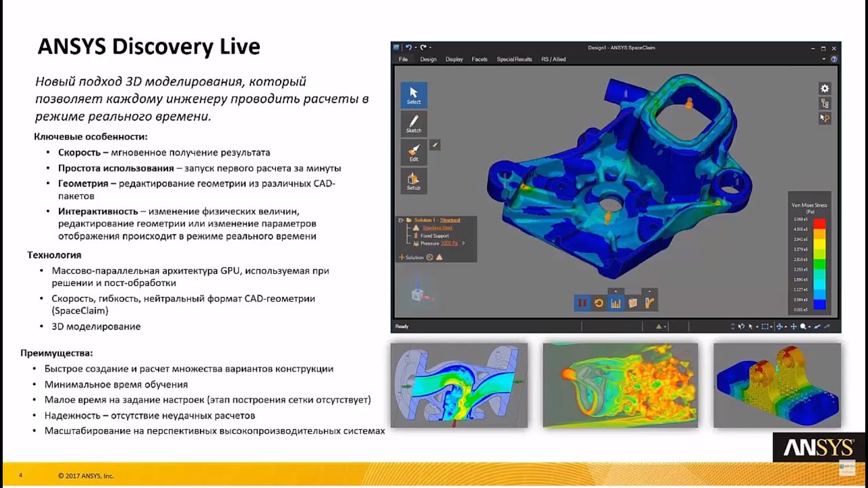The height and width of the screenshot is (488, 868).
Task: Open the Undo history dropdown arrow
Action: (415, 47)
